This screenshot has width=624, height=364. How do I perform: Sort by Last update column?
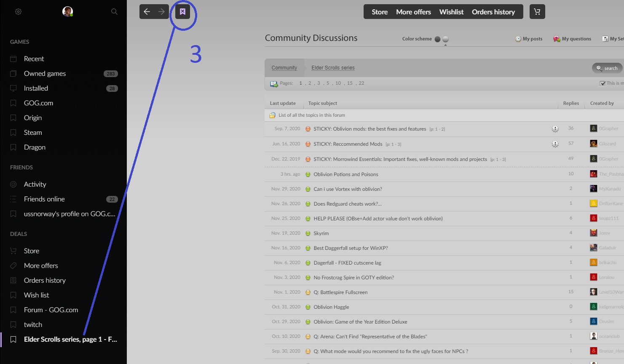(282, 103)
